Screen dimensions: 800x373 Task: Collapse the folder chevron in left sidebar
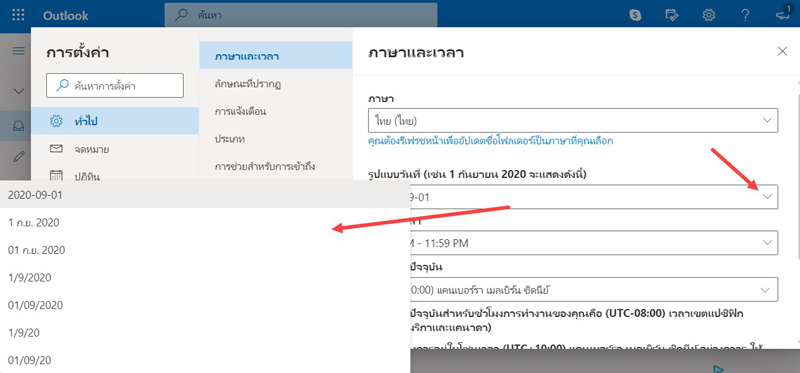(x=18, y=91)
